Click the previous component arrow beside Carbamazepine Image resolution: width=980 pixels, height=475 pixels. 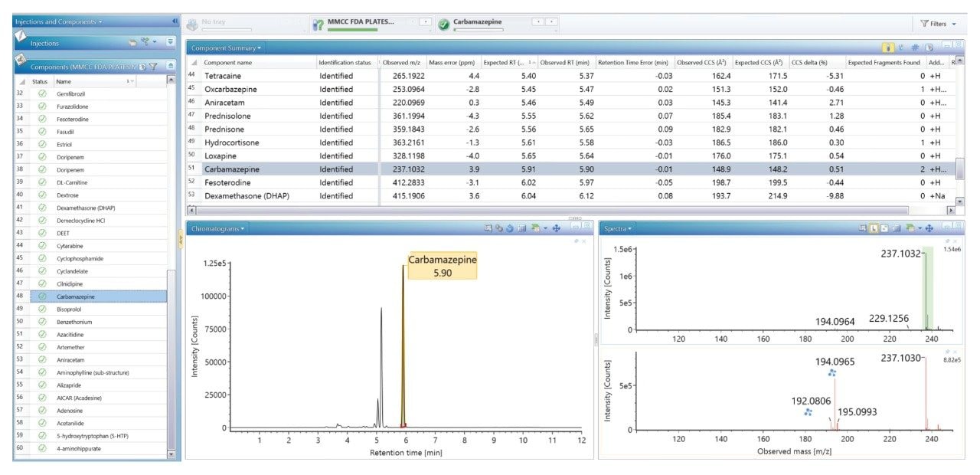pyautogui.click(x=537, y=21)
